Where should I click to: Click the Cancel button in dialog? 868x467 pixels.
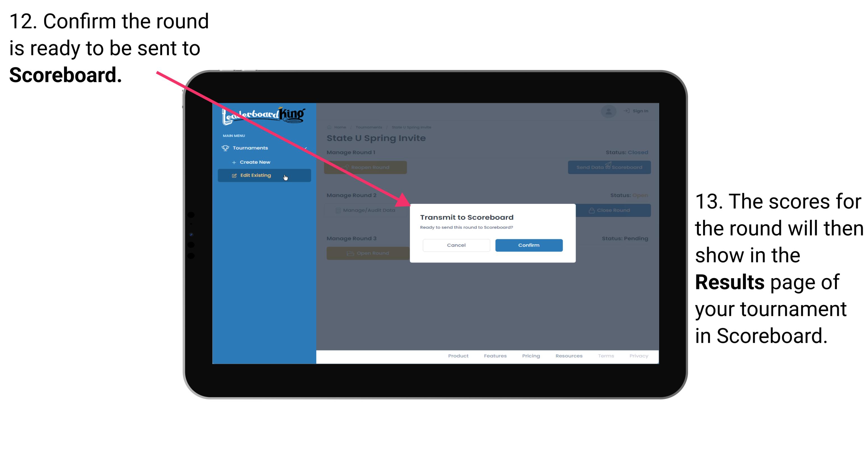coord(457,244)
